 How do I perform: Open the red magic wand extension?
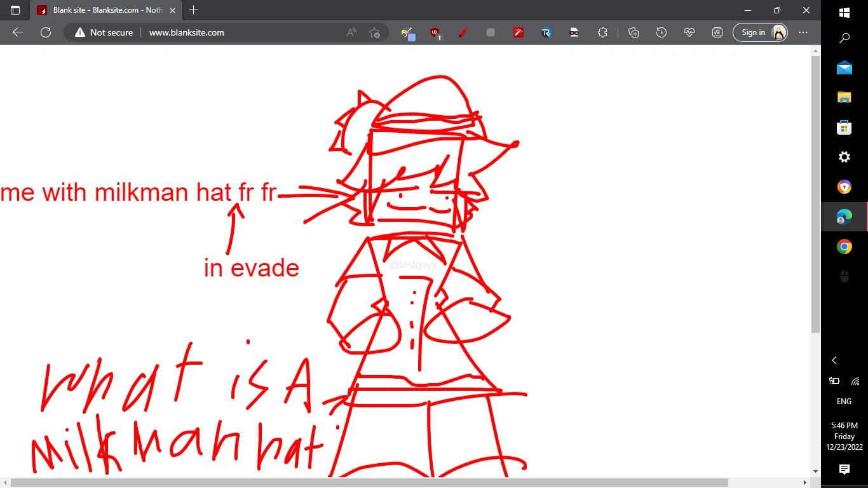[518, 32]
